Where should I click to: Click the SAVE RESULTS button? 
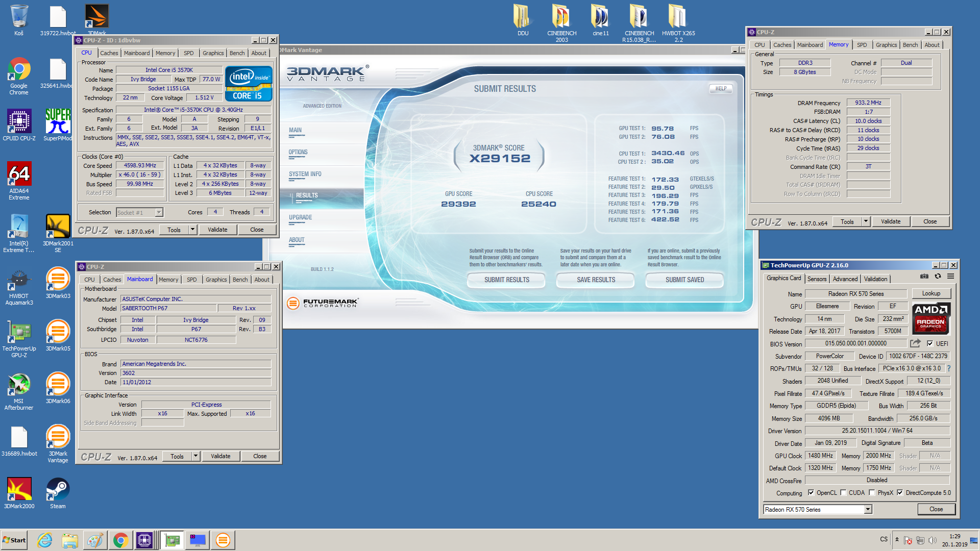pyautogui.click(x=596, y=280)
